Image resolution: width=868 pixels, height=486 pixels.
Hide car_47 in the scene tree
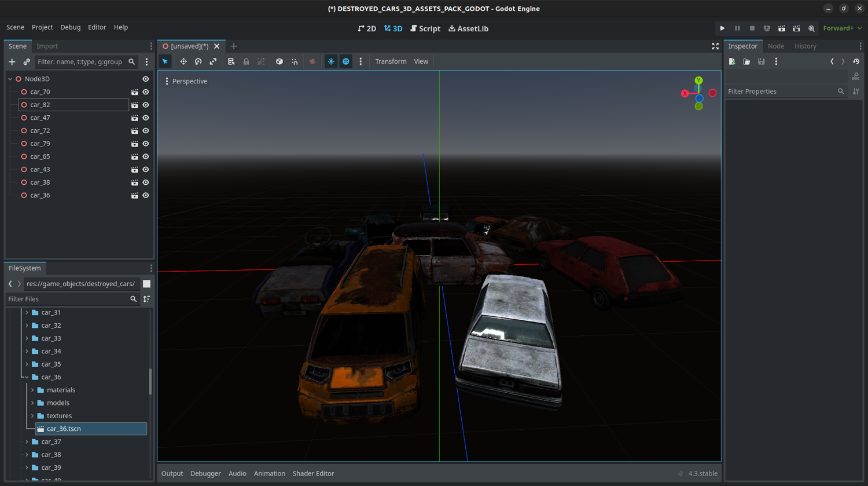click(146, 118)
